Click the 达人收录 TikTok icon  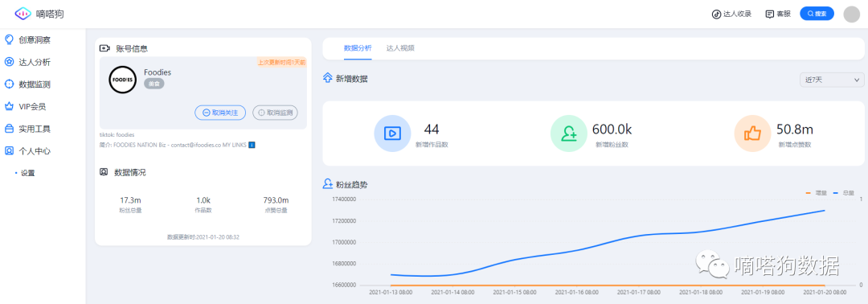coord(716,14)
